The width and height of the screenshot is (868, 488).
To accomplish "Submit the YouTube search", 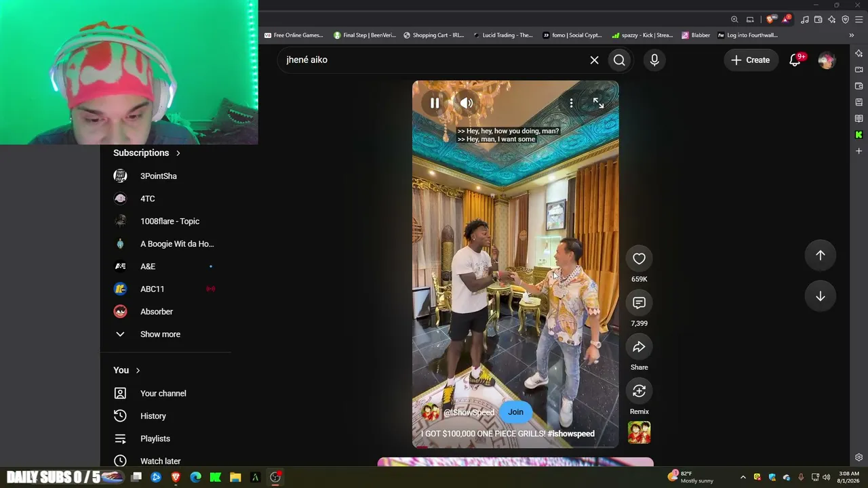I will tap(619, 60).
